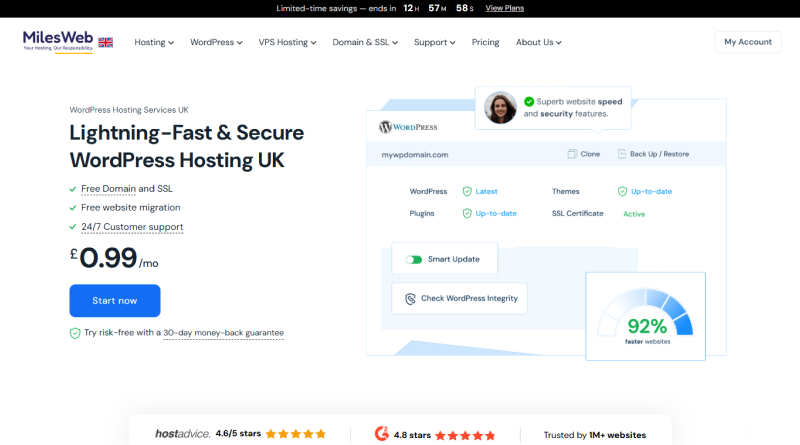Click the green checkmark in testimonial bubble
This screenshot has height=445, width=800.
click(529, 102)
